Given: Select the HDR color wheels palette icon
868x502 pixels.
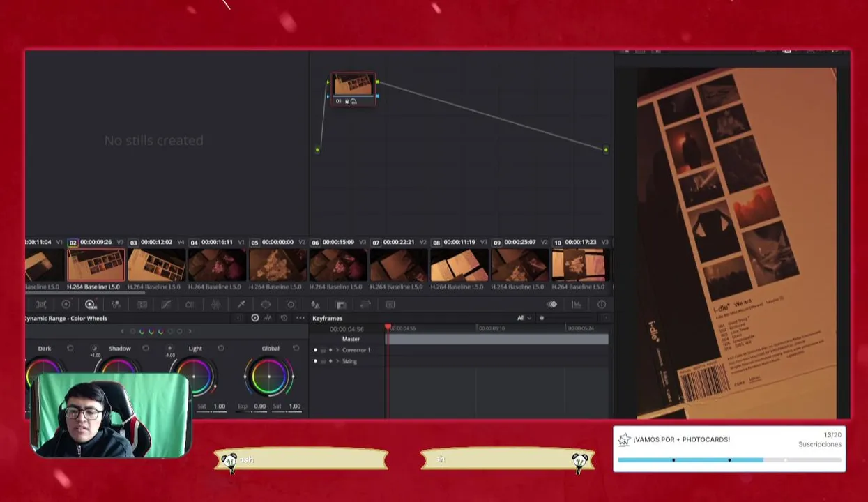Looking at the screenshot, I should click(90, 304).
